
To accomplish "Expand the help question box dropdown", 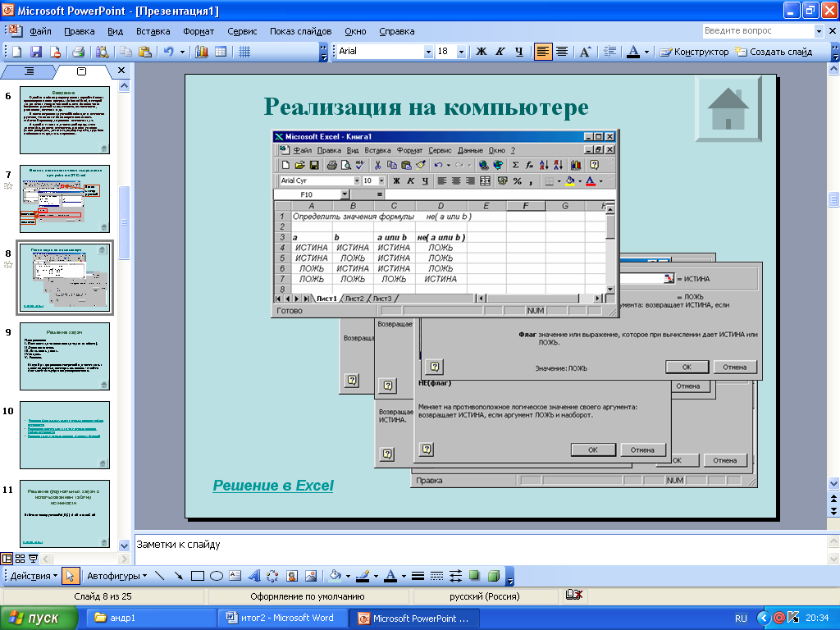I will [819, 31].
